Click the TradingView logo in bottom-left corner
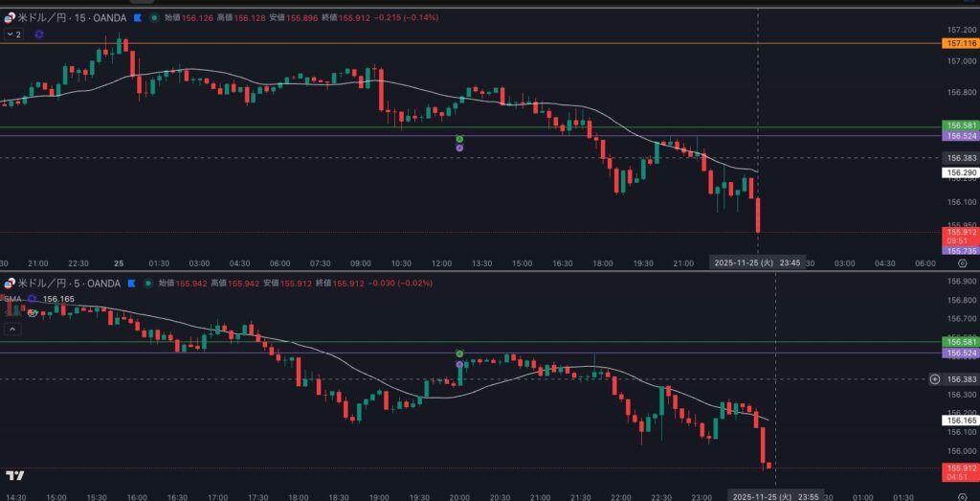 click(x=14, y=475)
